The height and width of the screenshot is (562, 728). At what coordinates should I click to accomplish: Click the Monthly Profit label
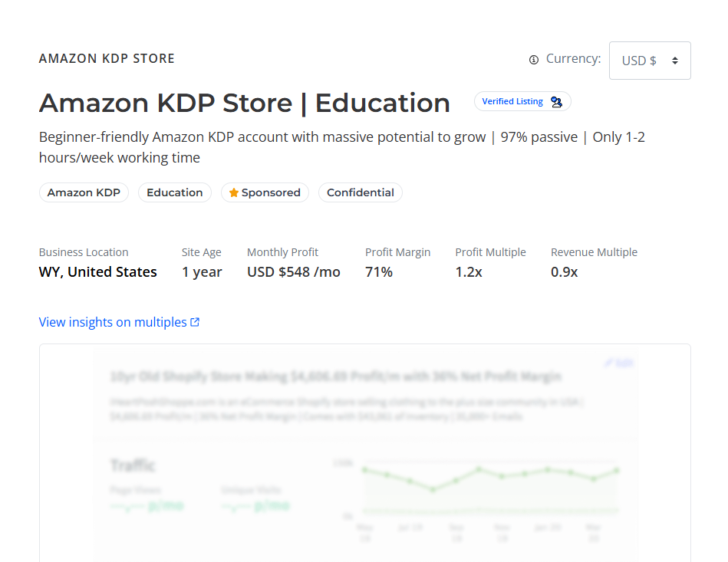pyautogui.click(x=282, y=252)
